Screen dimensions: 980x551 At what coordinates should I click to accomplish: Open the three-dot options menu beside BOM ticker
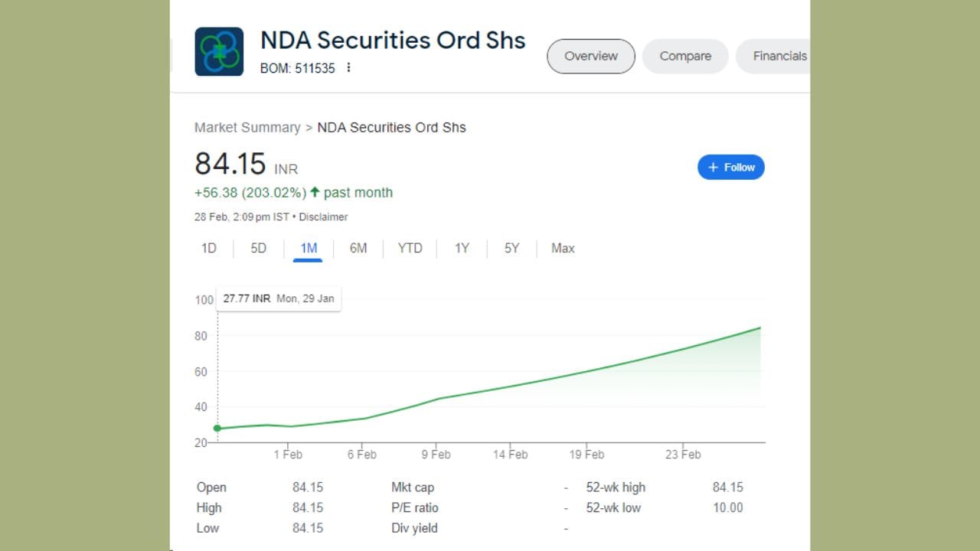(349, 68)
